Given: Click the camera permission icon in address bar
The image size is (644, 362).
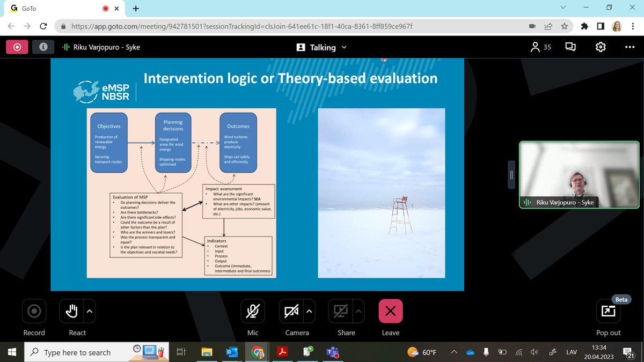Looking at the screenshot, I should pyautogui.click(x=532, y=26).
